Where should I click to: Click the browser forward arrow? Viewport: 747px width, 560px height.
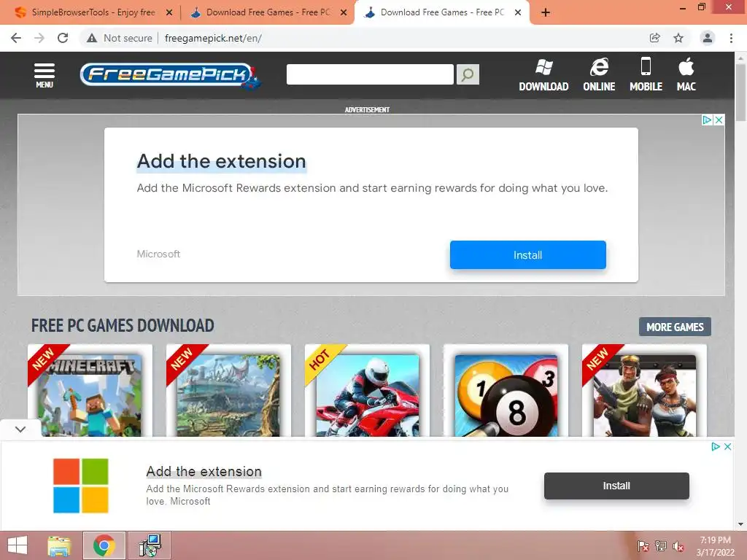click(39, 38)
